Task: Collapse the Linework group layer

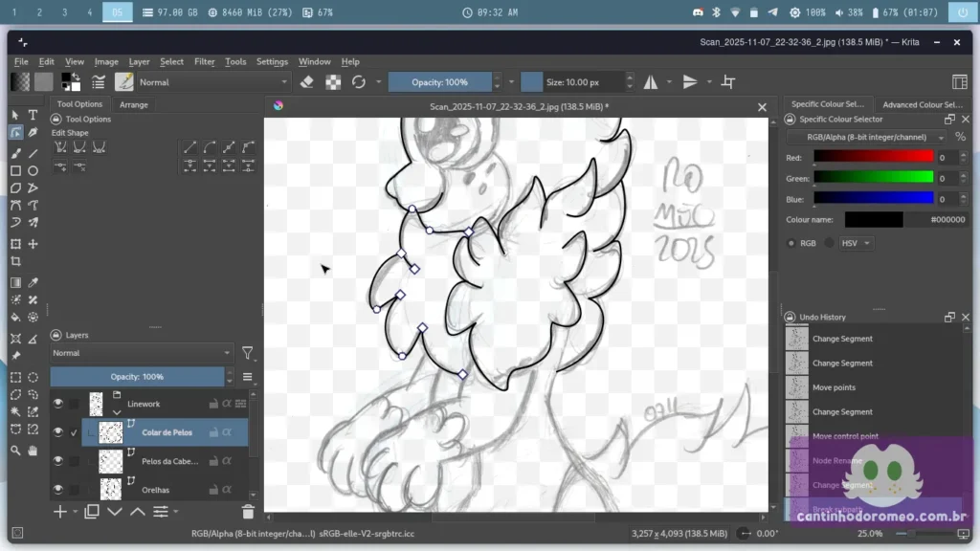Action: point(117,411)
